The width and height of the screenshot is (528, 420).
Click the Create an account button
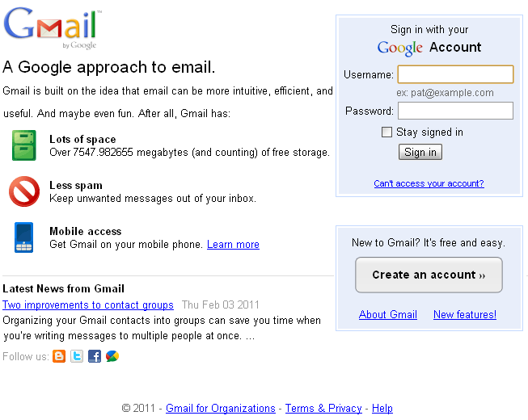429,275
